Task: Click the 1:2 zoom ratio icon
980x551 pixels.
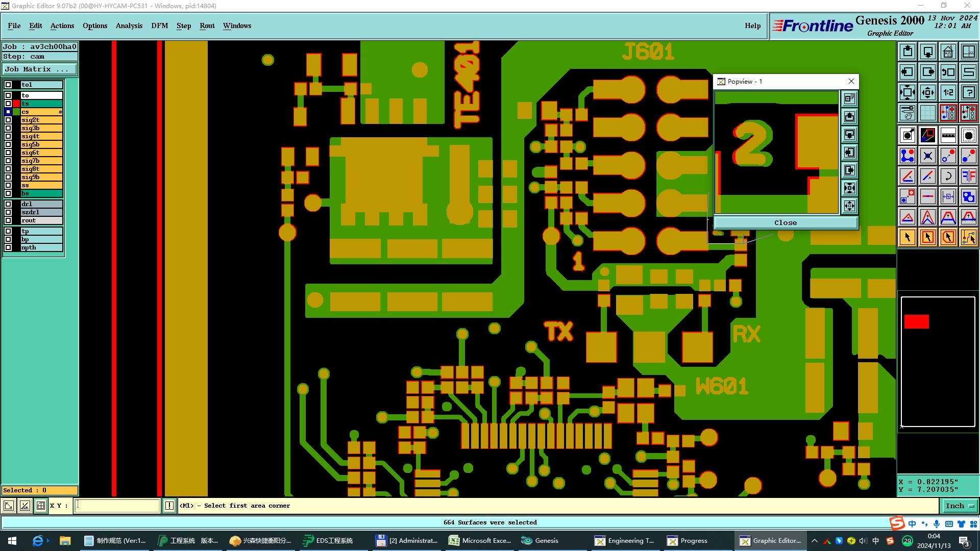Action: [x=948, y=92]
